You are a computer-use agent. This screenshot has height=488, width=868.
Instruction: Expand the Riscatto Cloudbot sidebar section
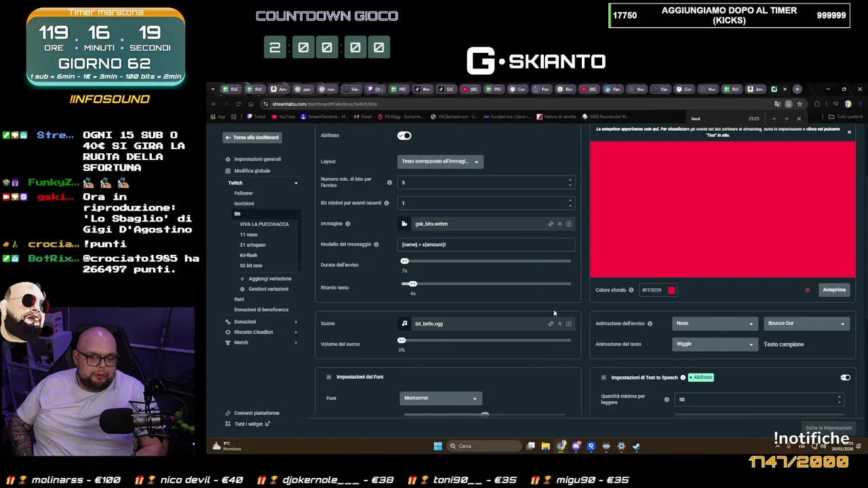click(x=296, y=332)
